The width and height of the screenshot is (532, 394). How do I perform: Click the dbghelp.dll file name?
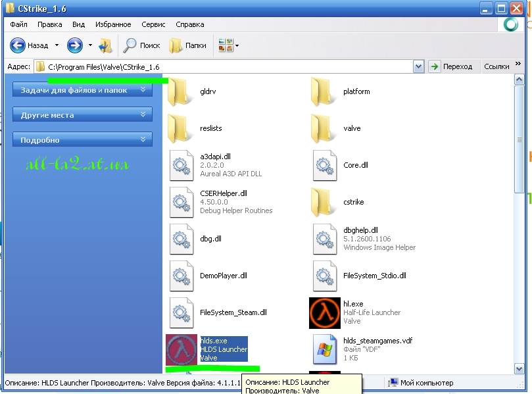click(360, 230)
